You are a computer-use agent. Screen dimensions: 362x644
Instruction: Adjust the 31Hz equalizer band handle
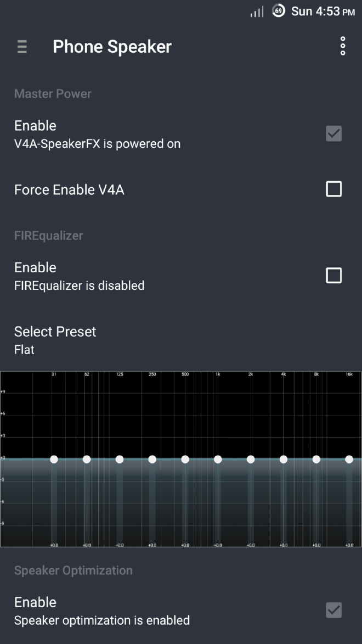[x=54, y=460]
